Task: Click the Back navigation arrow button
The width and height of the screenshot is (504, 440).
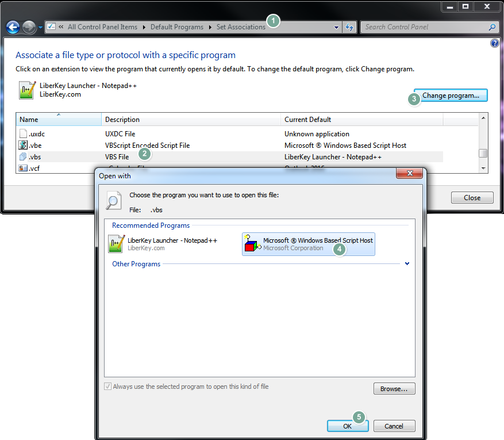Action: coord(13,27)
